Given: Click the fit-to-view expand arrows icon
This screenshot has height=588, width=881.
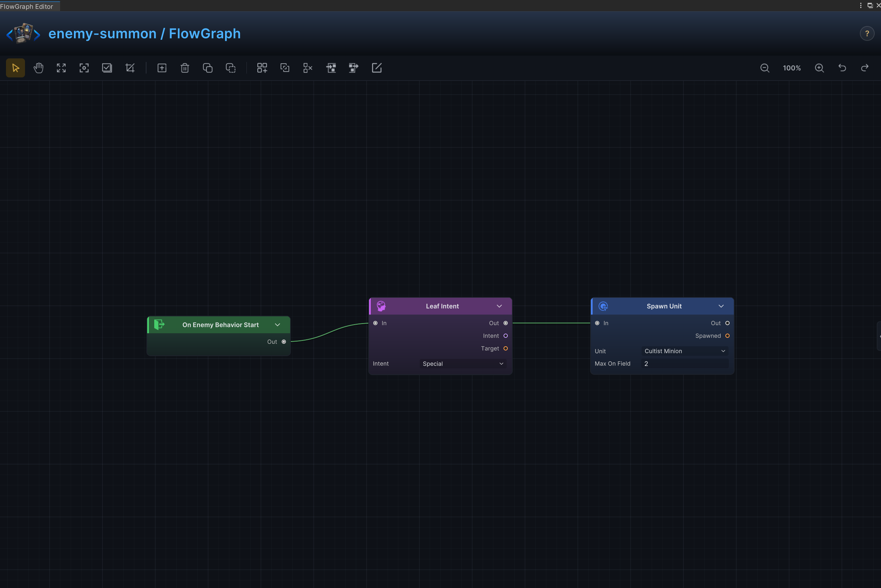Looking at the screenshot, I should coord(61,68).
